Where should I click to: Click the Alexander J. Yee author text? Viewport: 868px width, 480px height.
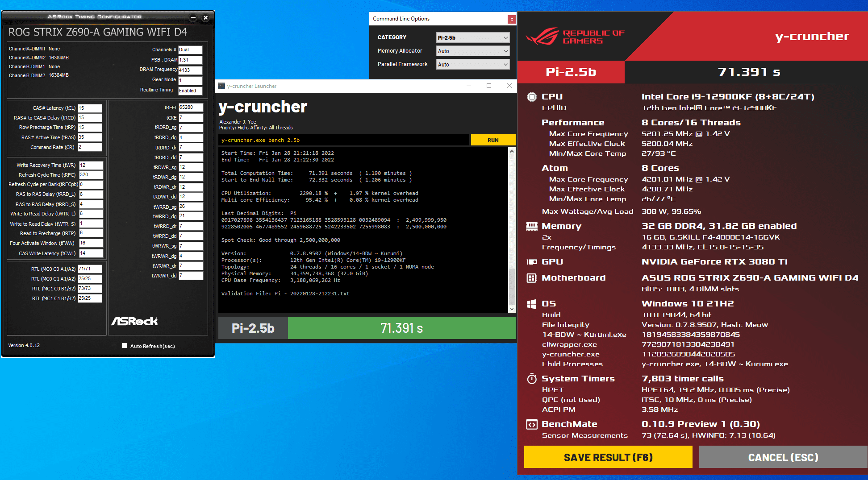click(238, 122)
